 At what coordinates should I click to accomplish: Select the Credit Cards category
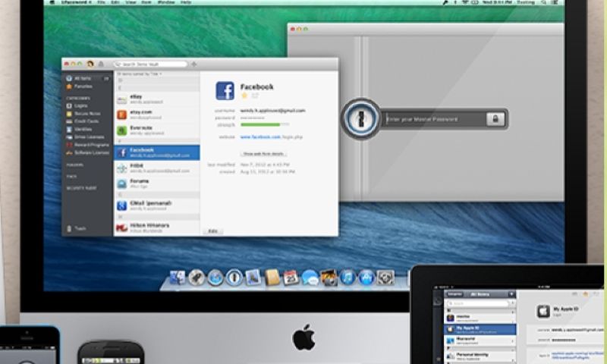[x=83, y=121]
